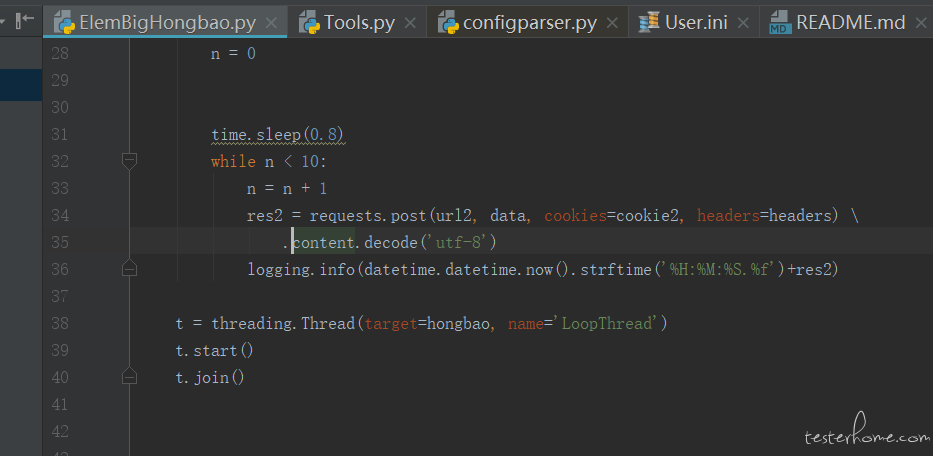
Task: Close the configparser.py tab
Action: pyautogui.click(x=612, y=23)
